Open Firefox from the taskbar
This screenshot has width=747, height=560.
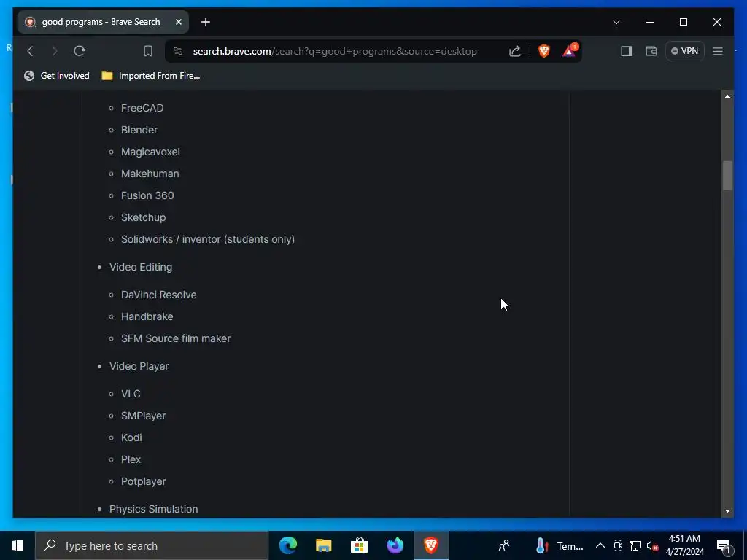[x=395, y=545]
